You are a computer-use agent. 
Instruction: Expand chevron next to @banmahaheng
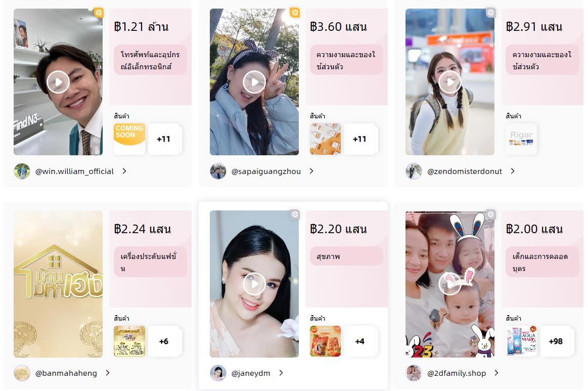point(108,373)
